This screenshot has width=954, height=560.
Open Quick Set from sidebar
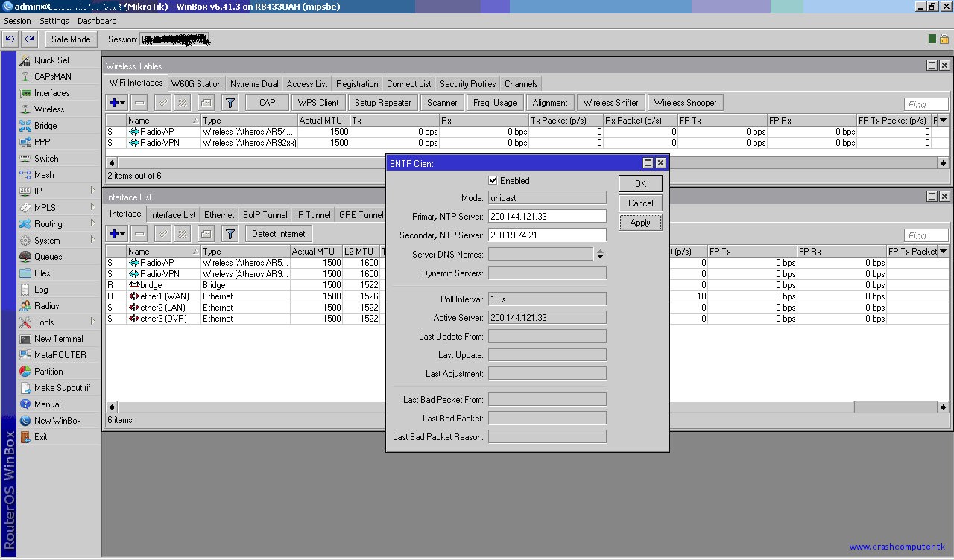[51, 60]
